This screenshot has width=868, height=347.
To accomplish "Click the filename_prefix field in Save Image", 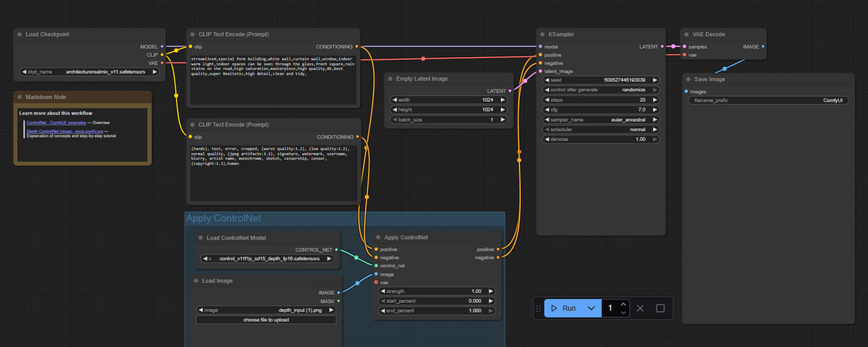I will tap(769, 100).
